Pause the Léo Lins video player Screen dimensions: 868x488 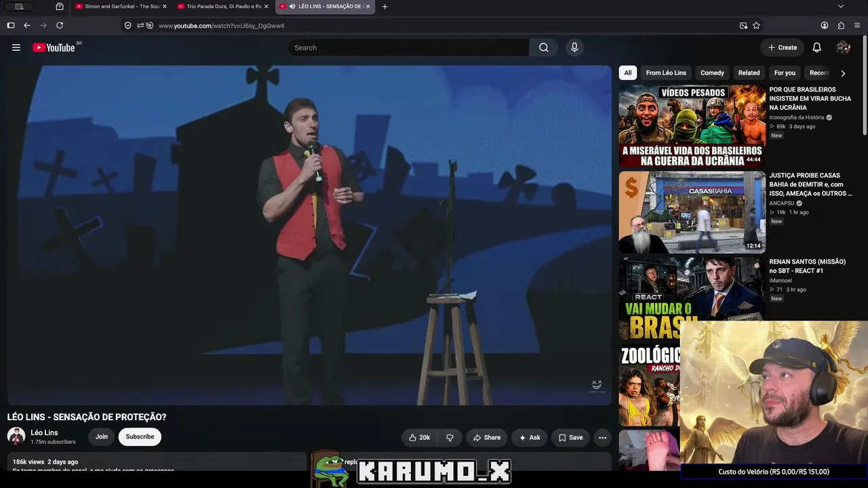[x=309, y=235]
